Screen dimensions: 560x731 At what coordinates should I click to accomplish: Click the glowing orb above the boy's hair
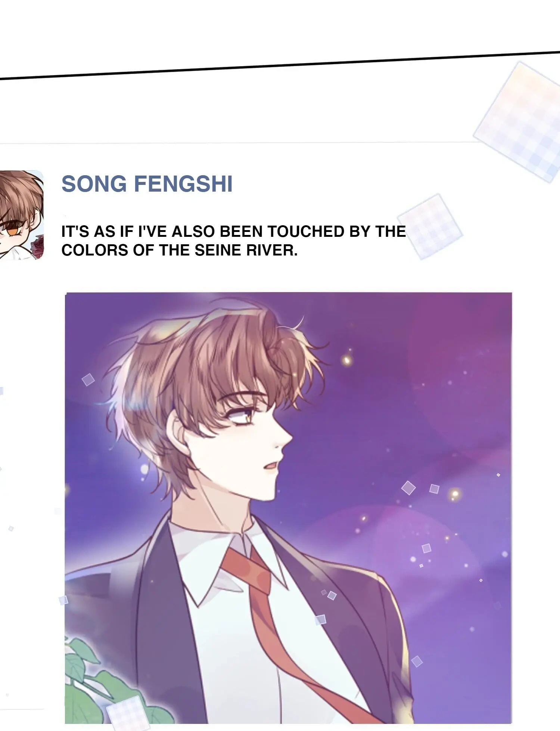pos(347,360)
